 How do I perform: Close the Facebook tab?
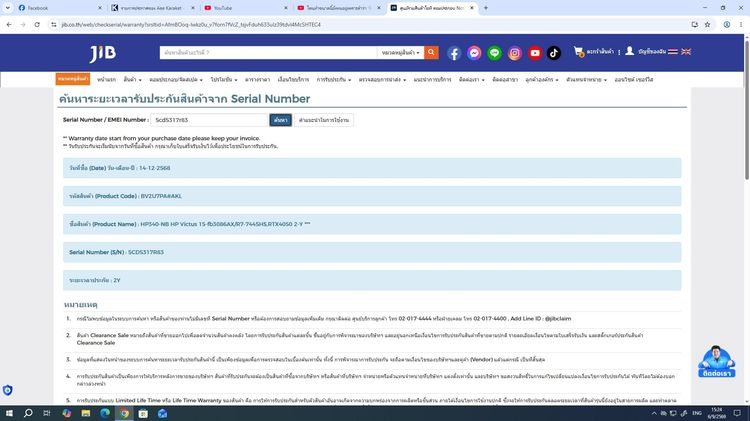pos(99,8)
